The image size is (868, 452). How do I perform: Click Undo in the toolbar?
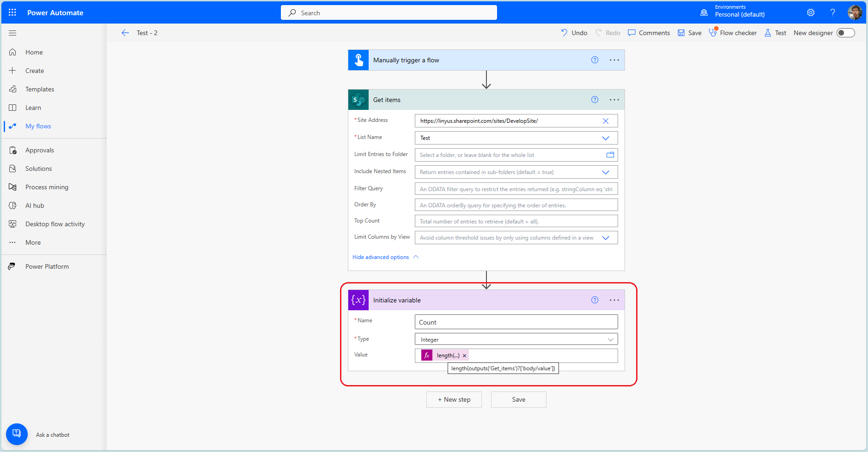tap(574, 33)
